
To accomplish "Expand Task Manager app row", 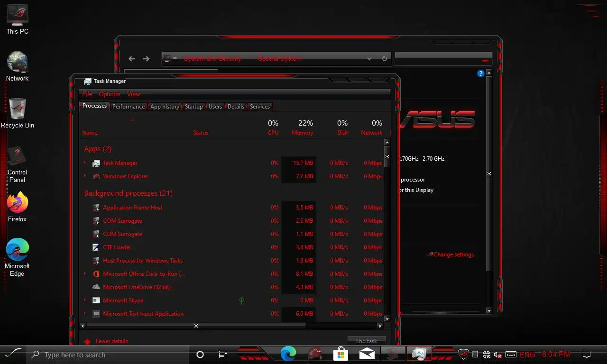I will [x=85, y=163].
